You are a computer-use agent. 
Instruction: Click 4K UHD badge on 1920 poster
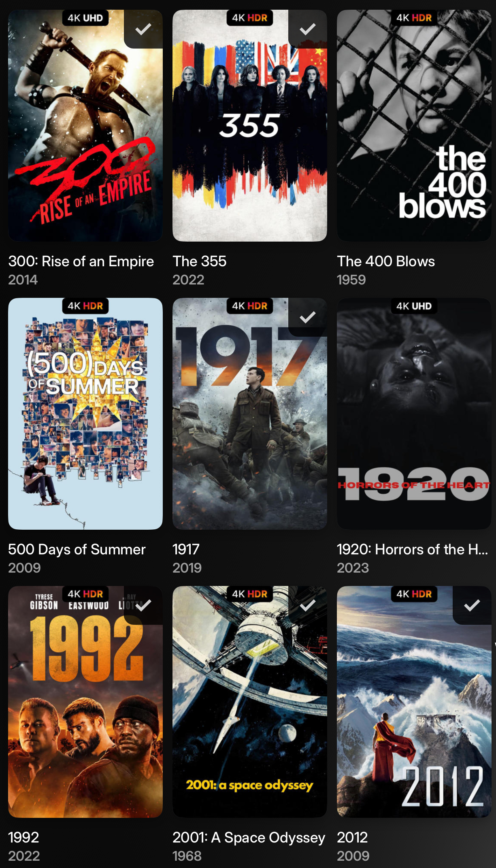tap(414, 306)
